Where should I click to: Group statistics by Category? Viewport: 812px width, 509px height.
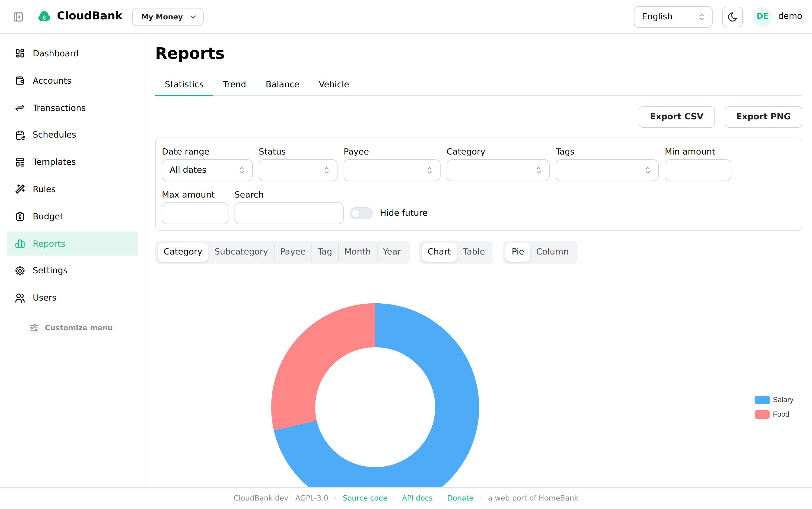coord(183,252)
